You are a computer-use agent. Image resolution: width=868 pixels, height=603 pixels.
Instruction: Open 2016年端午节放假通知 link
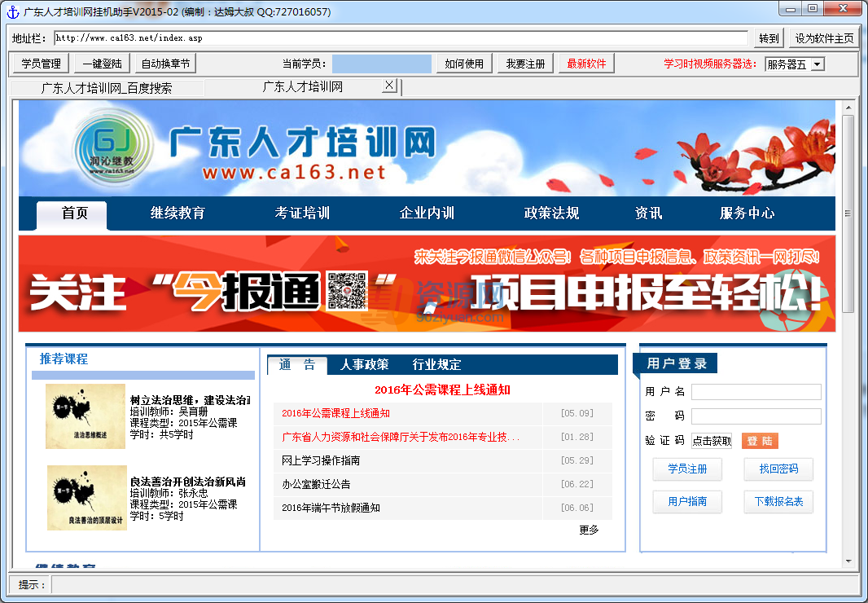coord(331,508)
